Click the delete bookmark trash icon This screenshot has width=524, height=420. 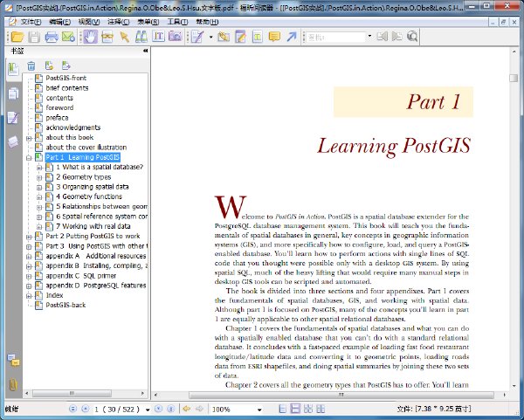coord(31,65)
